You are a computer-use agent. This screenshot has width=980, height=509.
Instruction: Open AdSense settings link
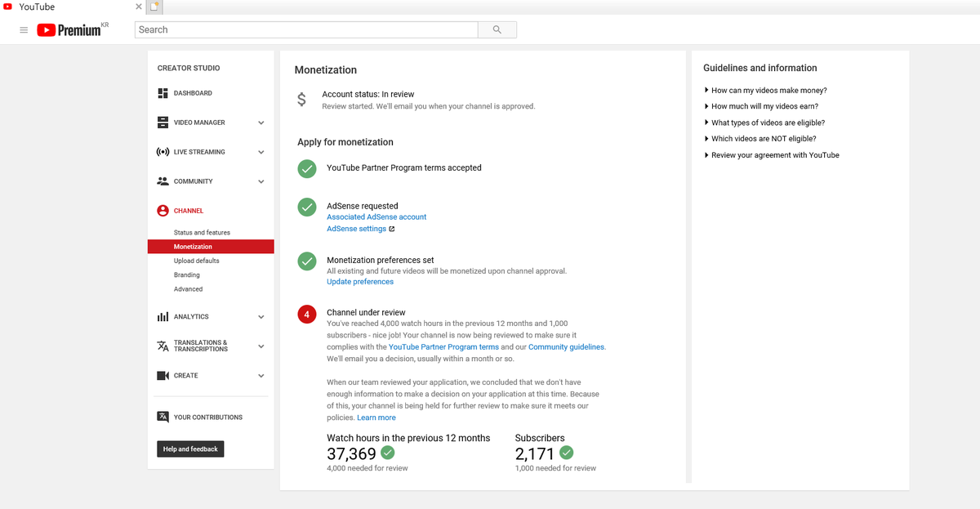coord(356,230)
